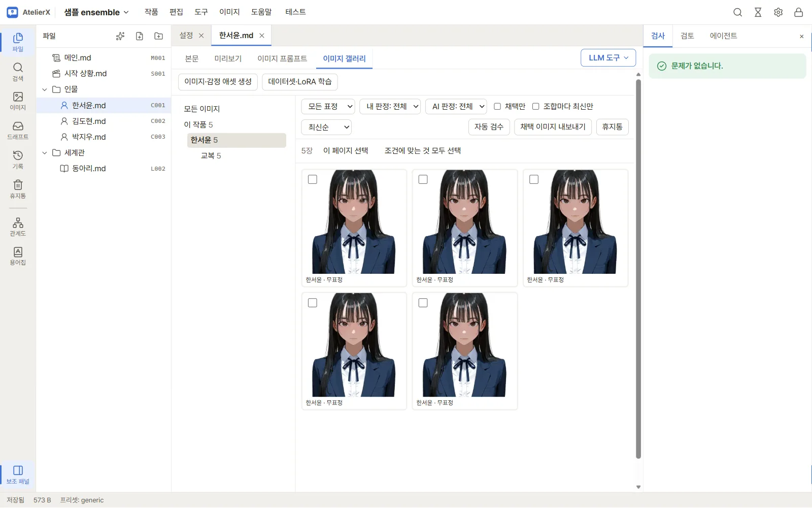
Task: Open the 샘플 ensemble project dropdown
Action: click(x=96, y=12)
